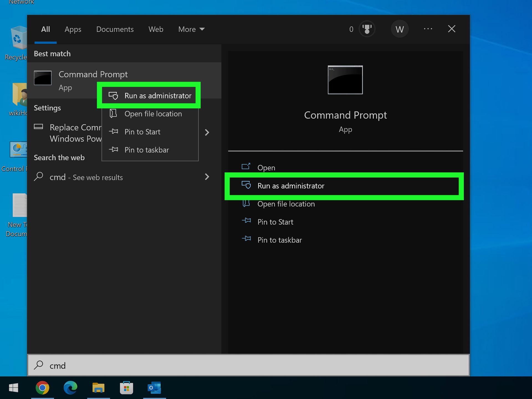The width and height of the screenshot is (532, 399).
Task: Select the Web search tab
Action: [155, 29]
